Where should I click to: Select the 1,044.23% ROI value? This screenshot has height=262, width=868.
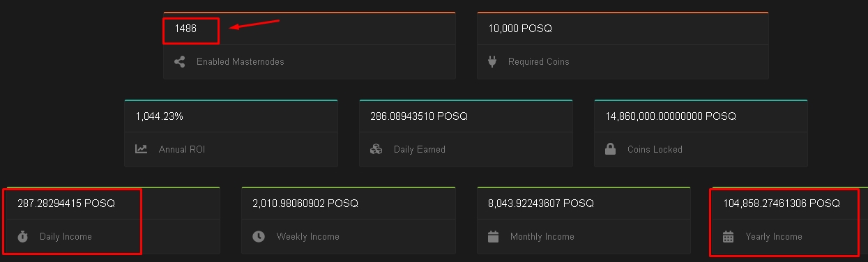tap(160, 116)
